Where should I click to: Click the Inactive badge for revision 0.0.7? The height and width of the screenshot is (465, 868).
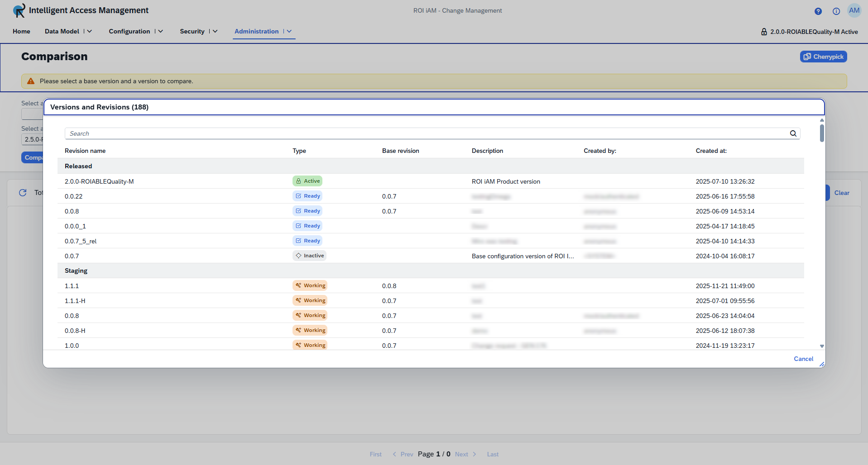point(309,256)
